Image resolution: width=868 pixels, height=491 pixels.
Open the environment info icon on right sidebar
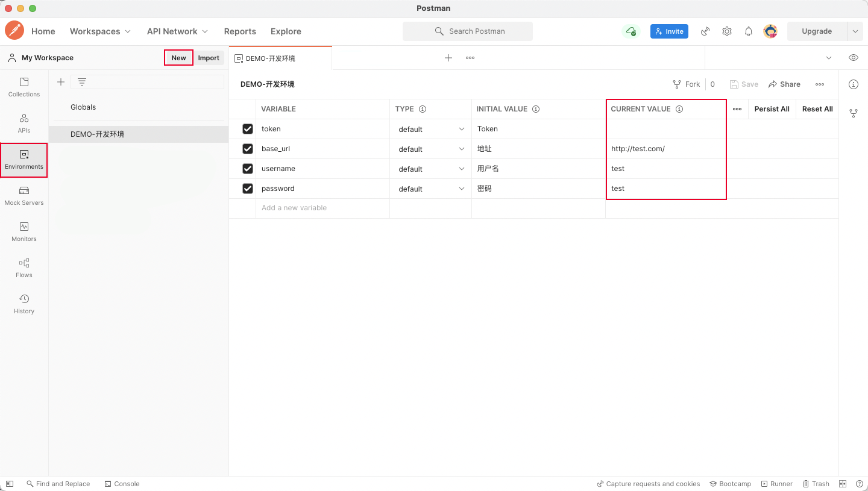click(854, 84)
